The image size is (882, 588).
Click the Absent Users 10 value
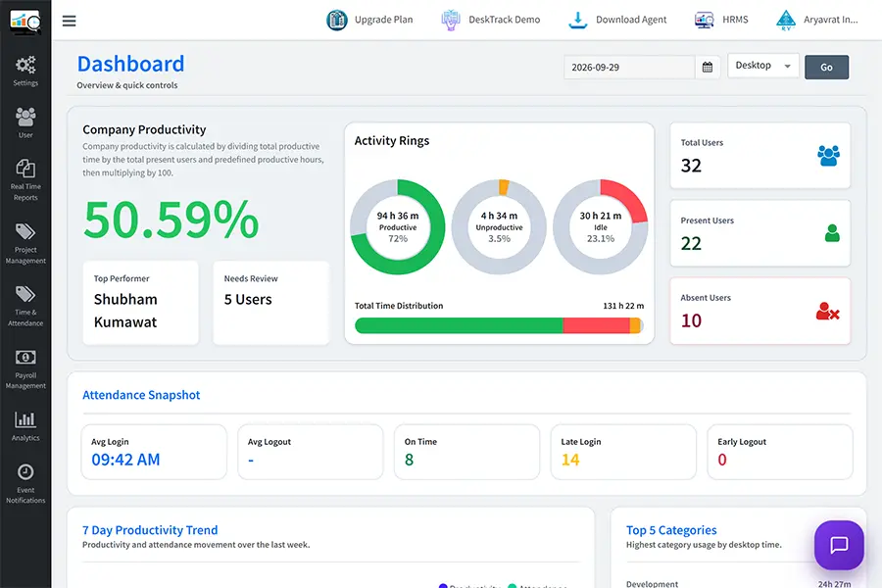691,320
